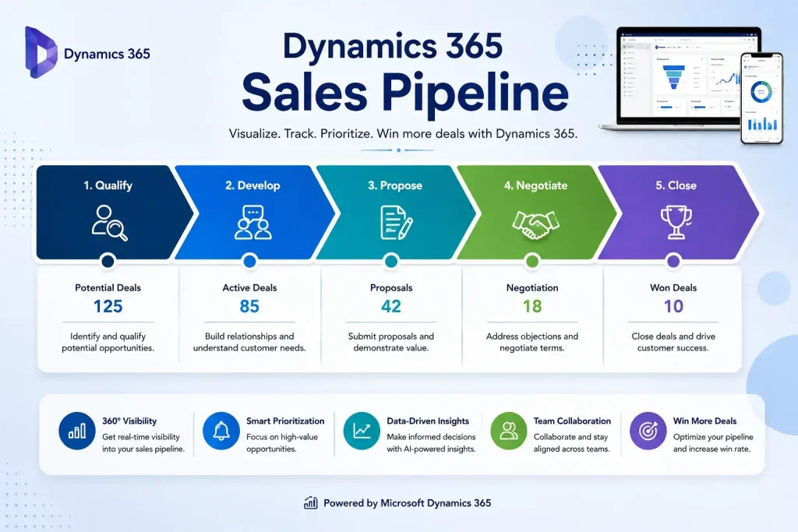Select the 2. Develop stage arrow

coord(255,212)
